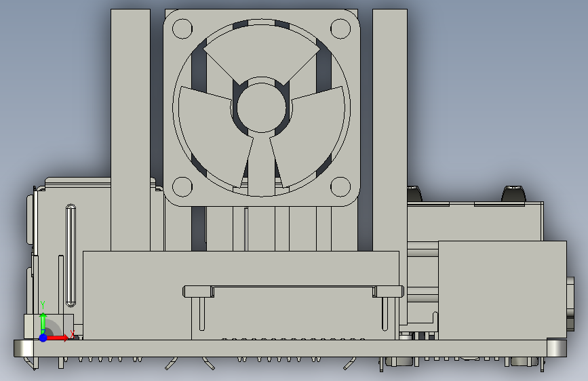Click the green Y axis arrow
This screenshot has width=588, height=381.
coord(43,322)
